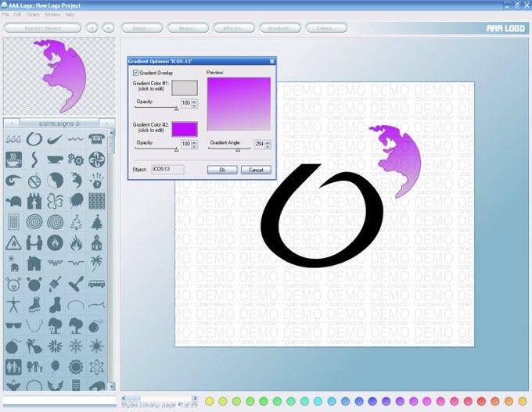Click the Object name field ICOS-13
This screenshot has height=412, width=532.
[167, 169]
